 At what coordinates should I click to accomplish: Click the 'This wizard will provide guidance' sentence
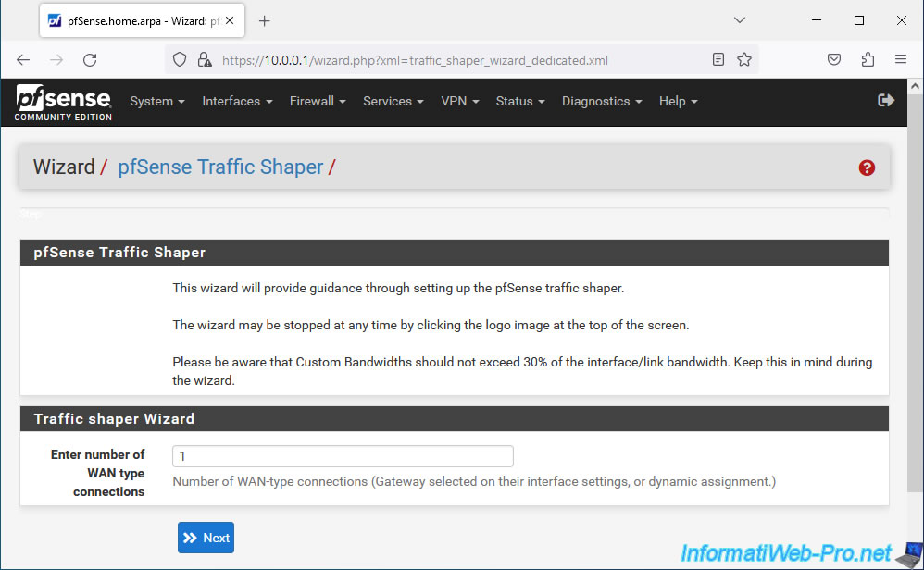point(398,288)
